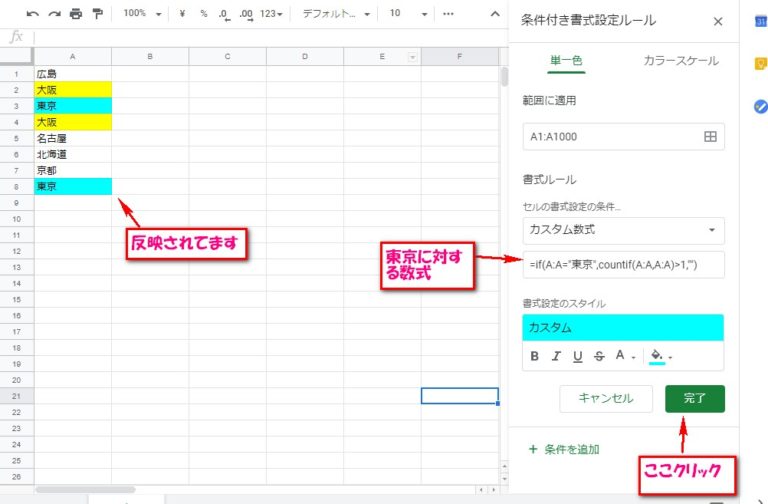Click the 完了 button
Image resolution: width=768 pixels, height=504 pixels.
tap(695, 399)
